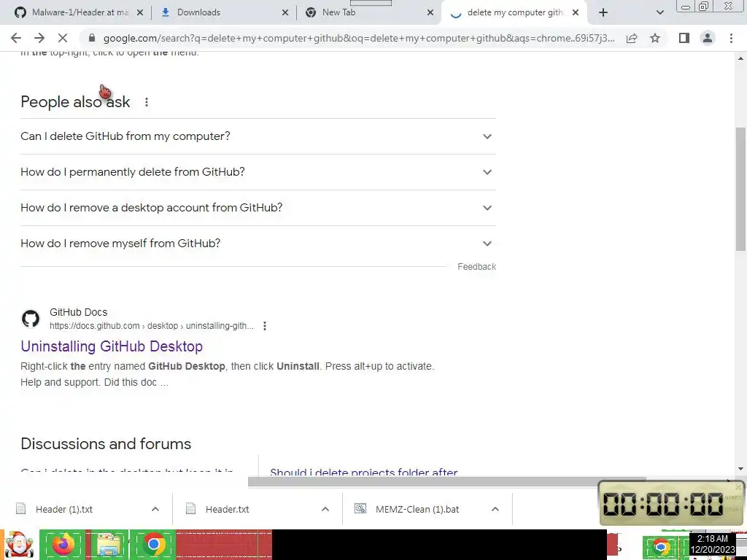Click the 00:00:00 timer widget
The width and height of the screenshot is (747, 560).
671,503
